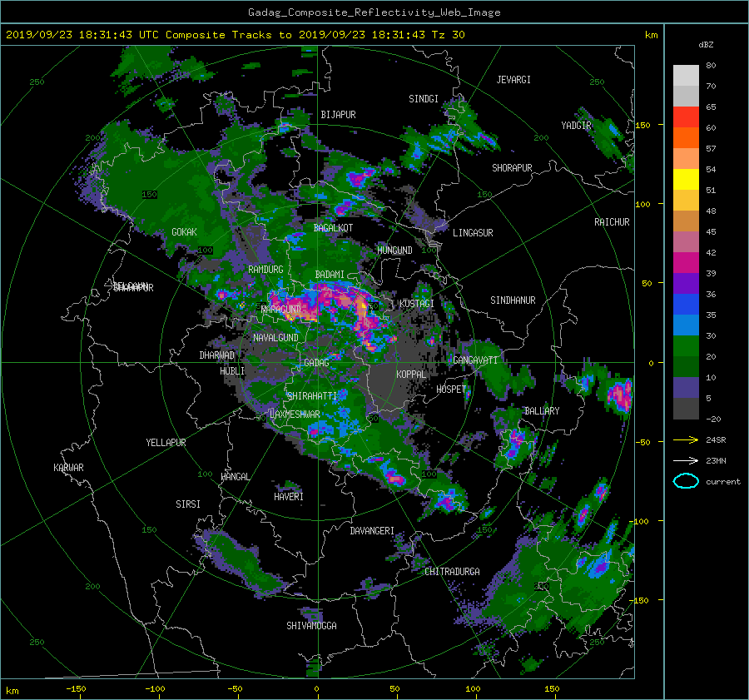Click the HUBLI city label
The width and height of the screenshot is (749, 700).
coord(232,370)
